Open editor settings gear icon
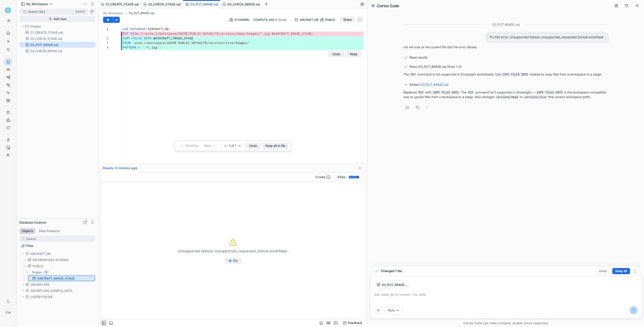The width and height of the screenshot is (644, 327). (x=362, y=4)
